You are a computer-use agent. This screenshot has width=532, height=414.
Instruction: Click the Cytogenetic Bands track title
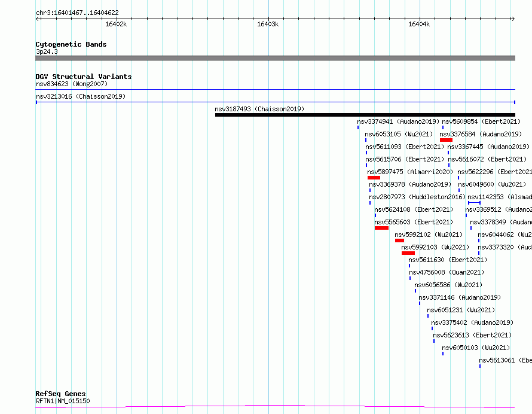[x=71, y=44]
